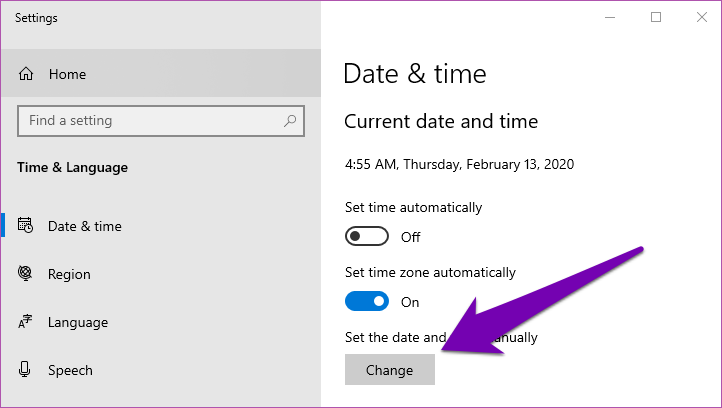Turn off Set time zone automatically switch
Image resolution: width=722 pixels, height=408 pixels.
click(367, 301)
